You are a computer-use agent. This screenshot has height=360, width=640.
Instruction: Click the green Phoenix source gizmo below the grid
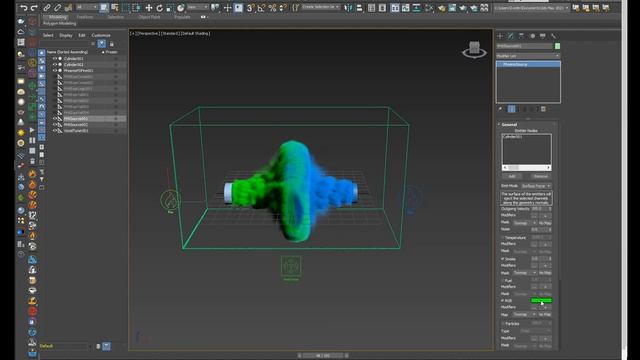(291, 266)
